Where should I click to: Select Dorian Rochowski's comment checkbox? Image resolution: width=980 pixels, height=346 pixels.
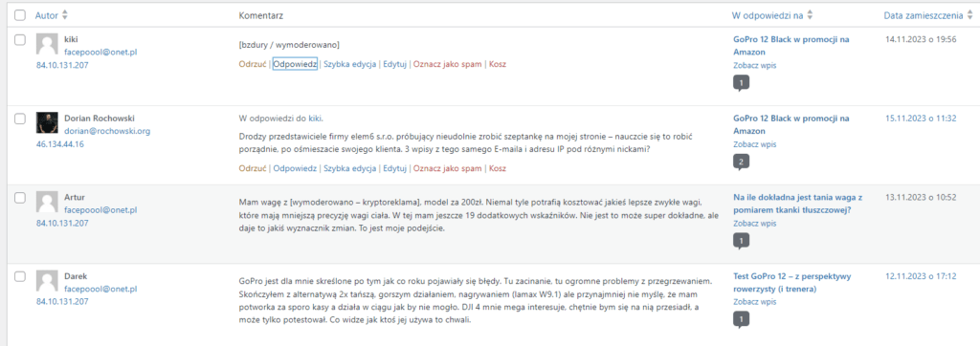pos(20,119)
